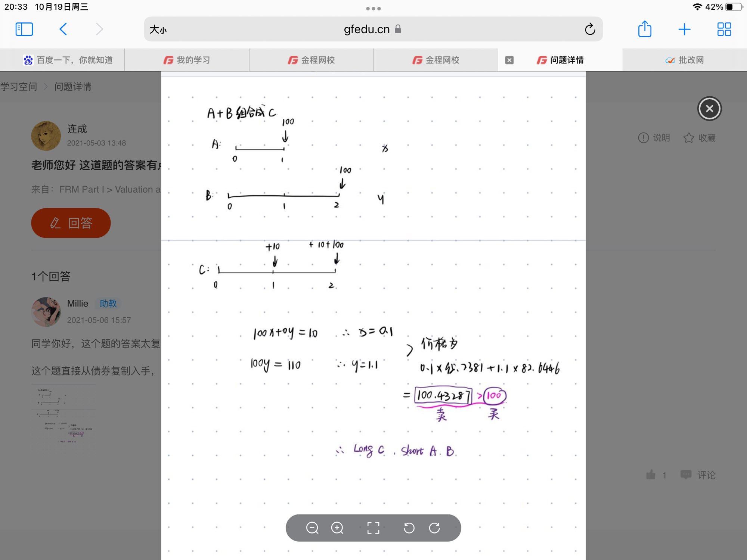Open the 大小 page settings menu

pos(158,29)
